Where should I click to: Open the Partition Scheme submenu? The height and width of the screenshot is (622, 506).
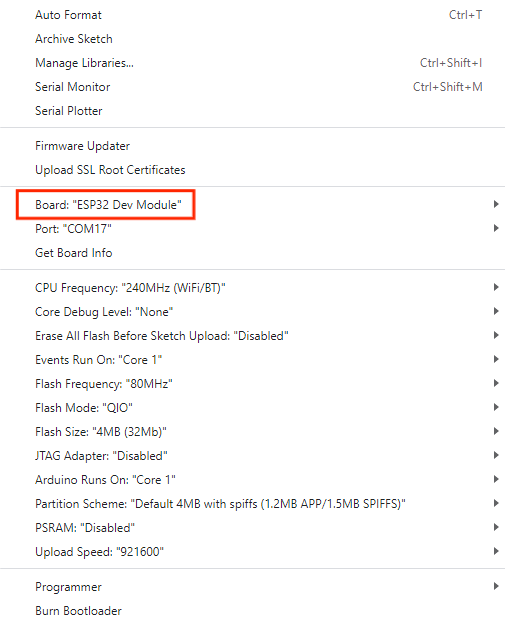(x=253, y=504)
